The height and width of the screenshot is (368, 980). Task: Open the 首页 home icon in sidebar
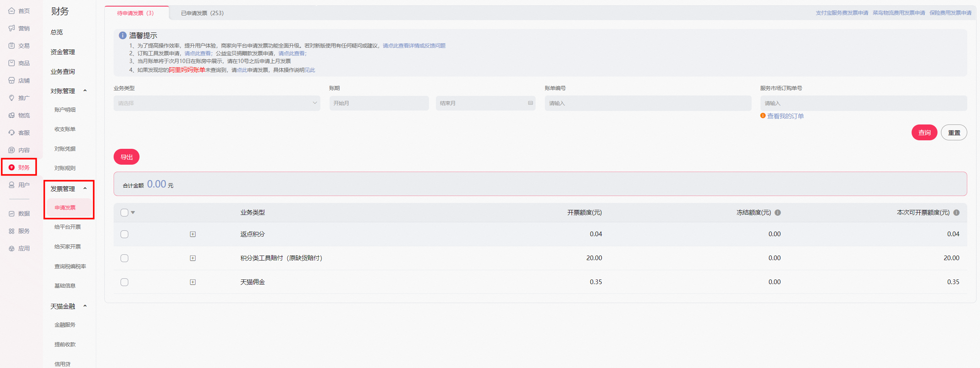click(x=12, y=11)
